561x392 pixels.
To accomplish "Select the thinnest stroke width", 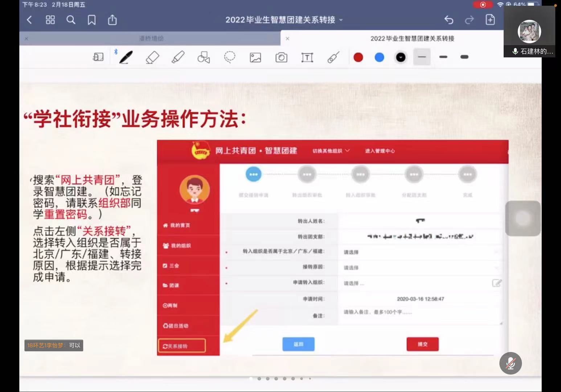I will click(422, 57).
